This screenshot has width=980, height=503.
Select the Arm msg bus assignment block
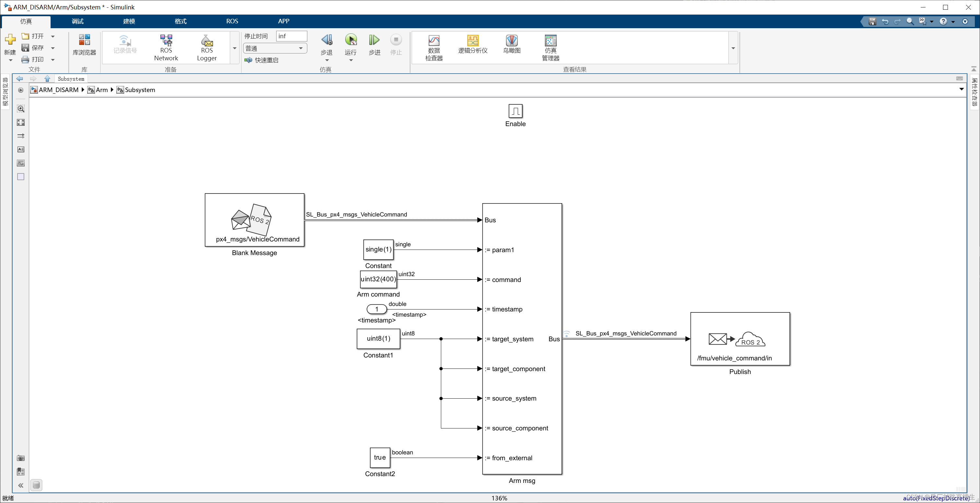click(522, 339)
